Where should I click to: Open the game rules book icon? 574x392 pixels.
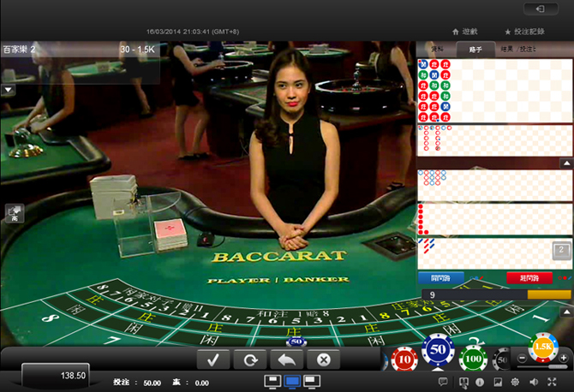pos(463,383)
